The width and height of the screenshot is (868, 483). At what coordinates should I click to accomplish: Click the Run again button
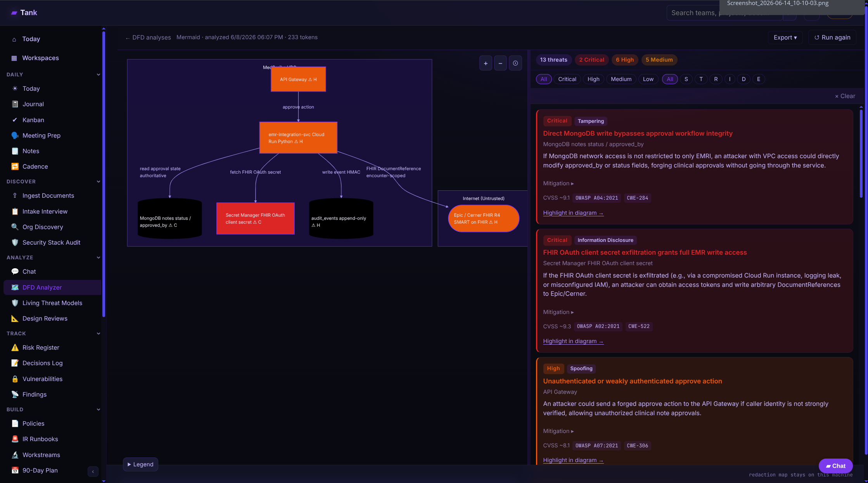832,38
